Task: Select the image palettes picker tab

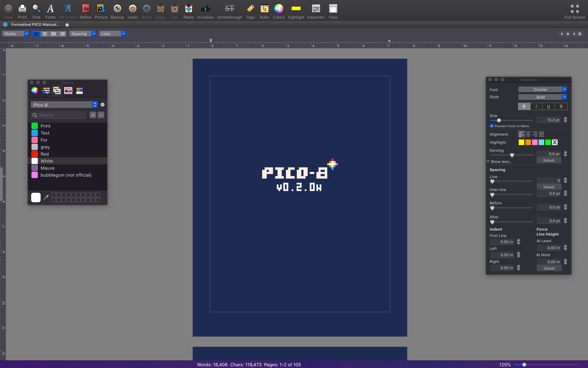Action: coord(68,91)
